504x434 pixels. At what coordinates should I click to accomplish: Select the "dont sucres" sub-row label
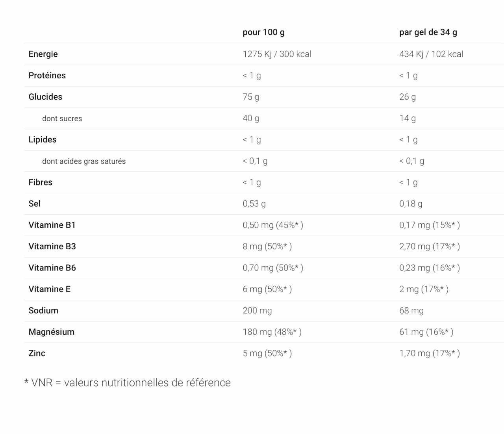(62, 119)
